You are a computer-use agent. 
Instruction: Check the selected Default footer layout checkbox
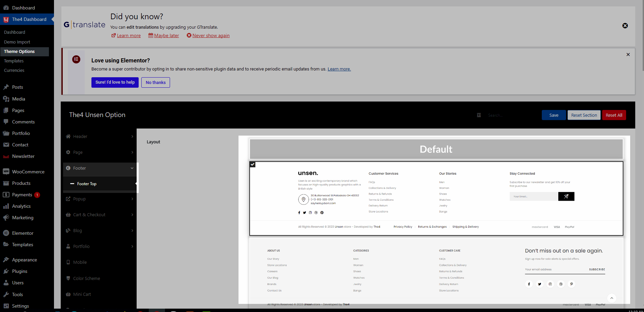point(253,164)
